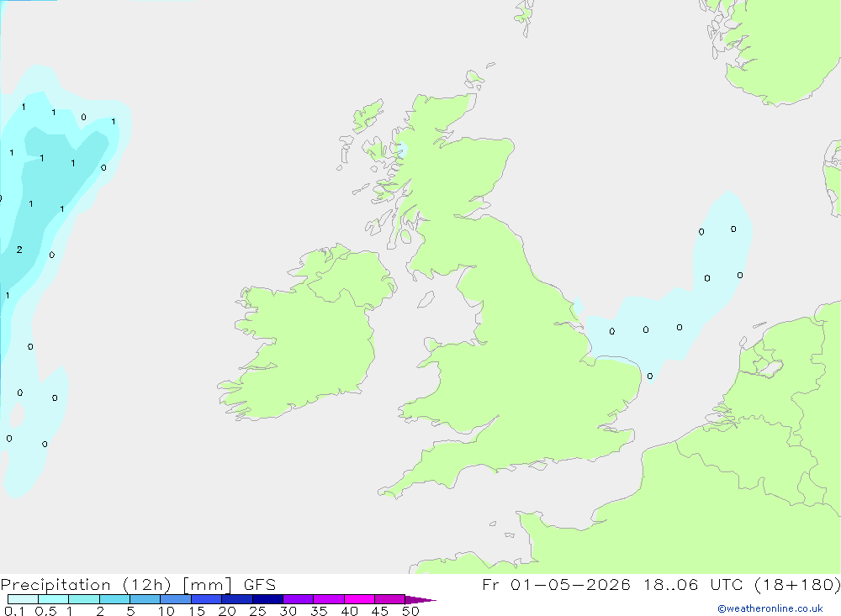The width and height of the screenshot is (841, 616).
Task: Click the 30–35 mm violet legend swatch
Action: (x=298, y=599)
